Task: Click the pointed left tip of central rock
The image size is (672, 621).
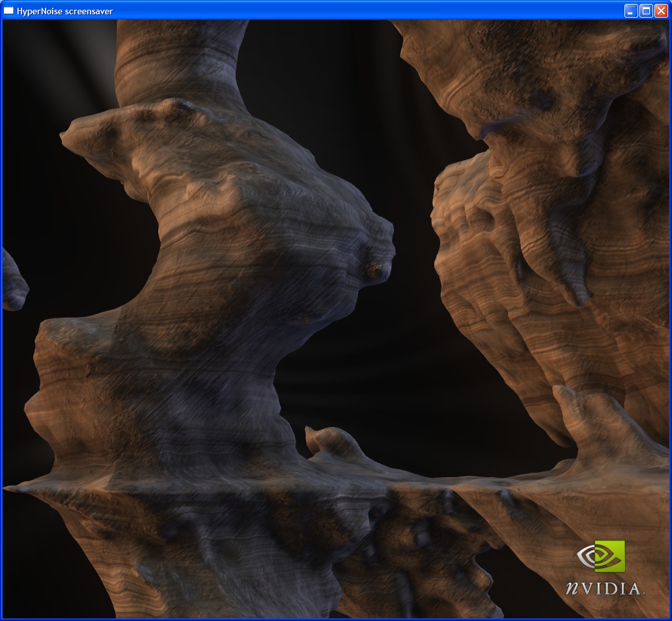Action: 66,137
